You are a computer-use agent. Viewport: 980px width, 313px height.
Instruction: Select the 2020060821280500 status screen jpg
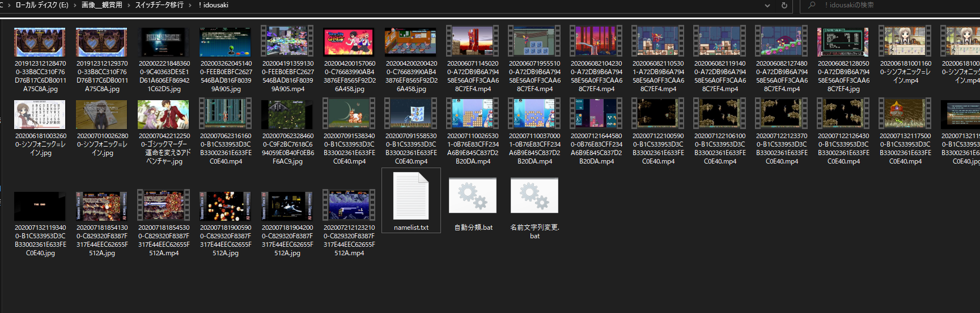pos(843,42)
